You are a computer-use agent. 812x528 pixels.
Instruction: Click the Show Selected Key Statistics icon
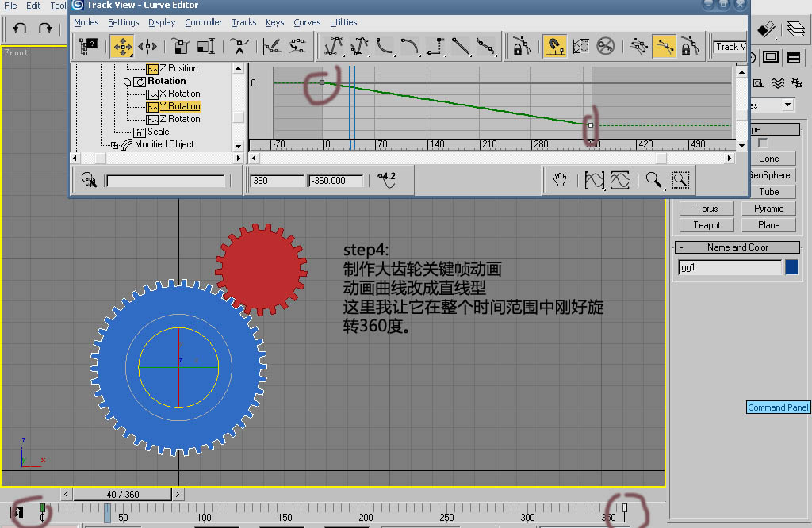pos(386,180)
